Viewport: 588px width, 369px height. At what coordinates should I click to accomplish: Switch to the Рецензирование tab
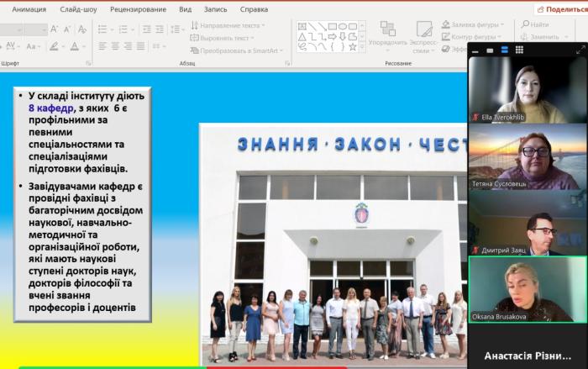pos(137,9)
